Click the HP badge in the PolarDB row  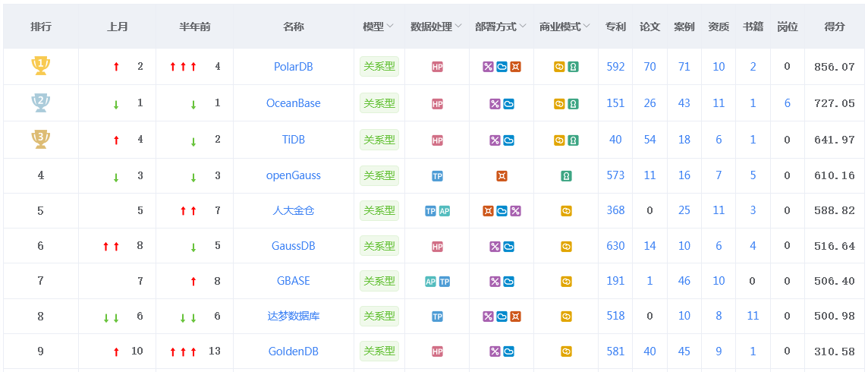pyautogui.click(x=437, y=67)
